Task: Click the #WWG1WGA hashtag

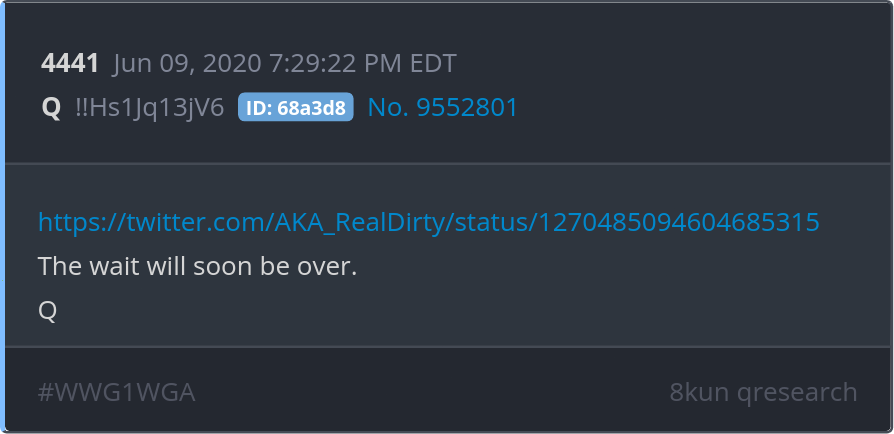Action: point(116,392)
